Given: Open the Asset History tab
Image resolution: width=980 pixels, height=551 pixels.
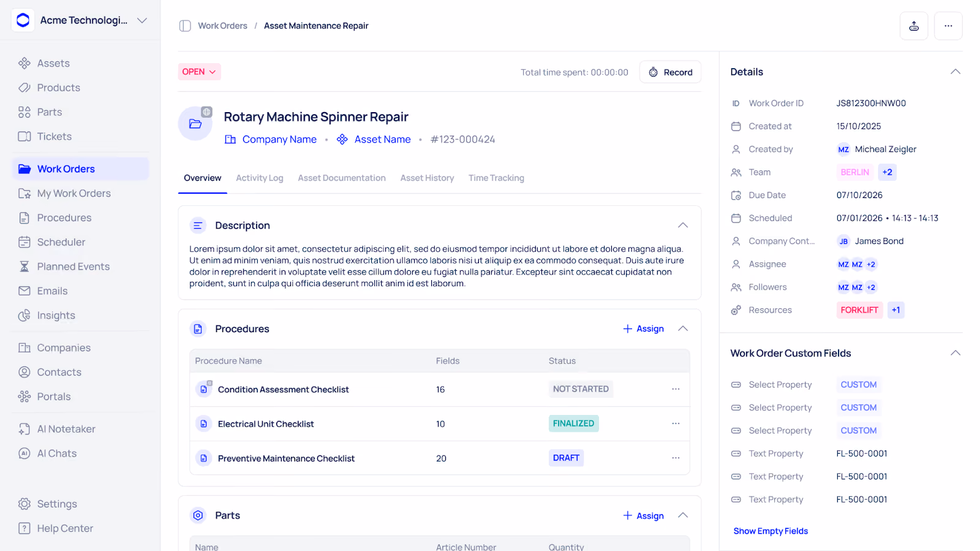Looking at the screenshot, I should tap(427, 178).
